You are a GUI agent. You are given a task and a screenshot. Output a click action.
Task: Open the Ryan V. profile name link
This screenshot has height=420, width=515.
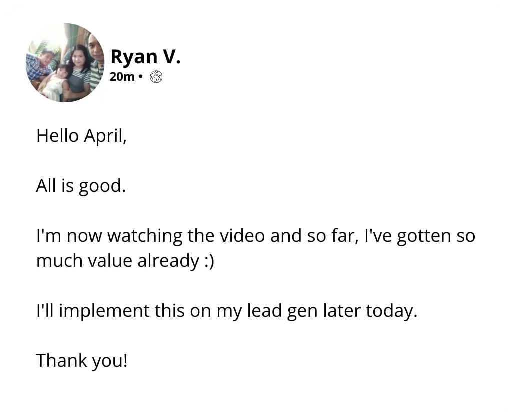click(145, 57)
